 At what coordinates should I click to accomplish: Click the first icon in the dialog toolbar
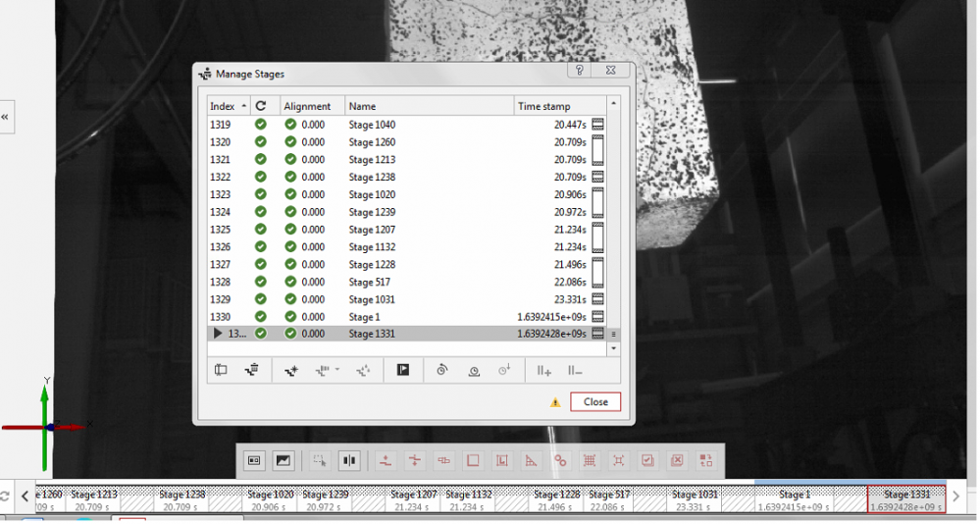(x=221, y=370)
